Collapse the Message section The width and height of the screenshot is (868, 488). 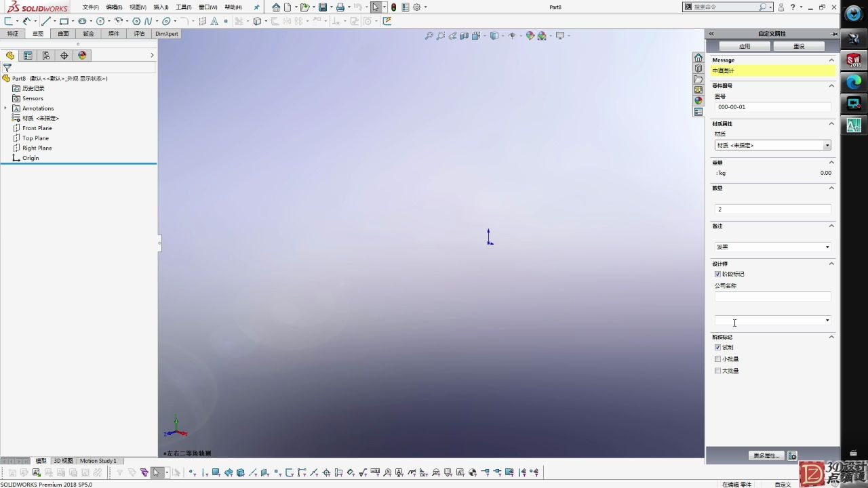[x=831, y=60]
